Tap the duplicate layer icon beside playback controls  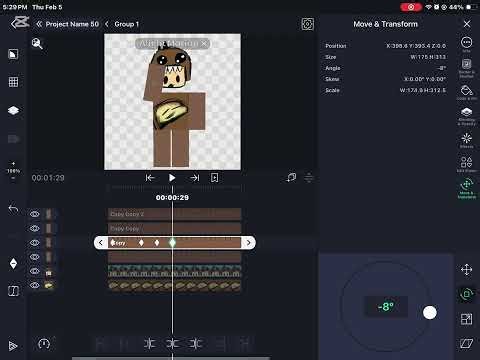pos(291,177)
